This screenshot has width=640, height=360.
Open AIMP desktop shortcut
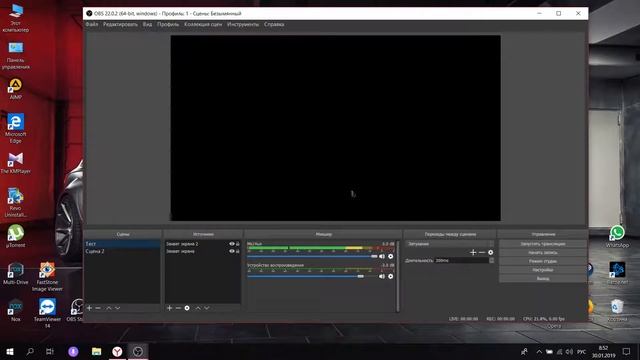click(16, 89)
